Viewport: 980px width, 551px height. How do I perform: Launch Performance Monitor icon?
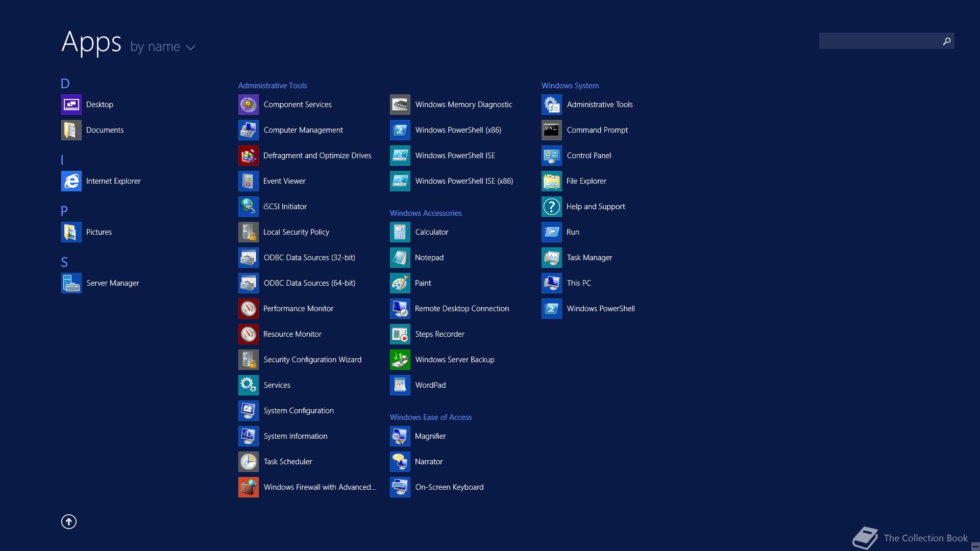pos(249,309)
